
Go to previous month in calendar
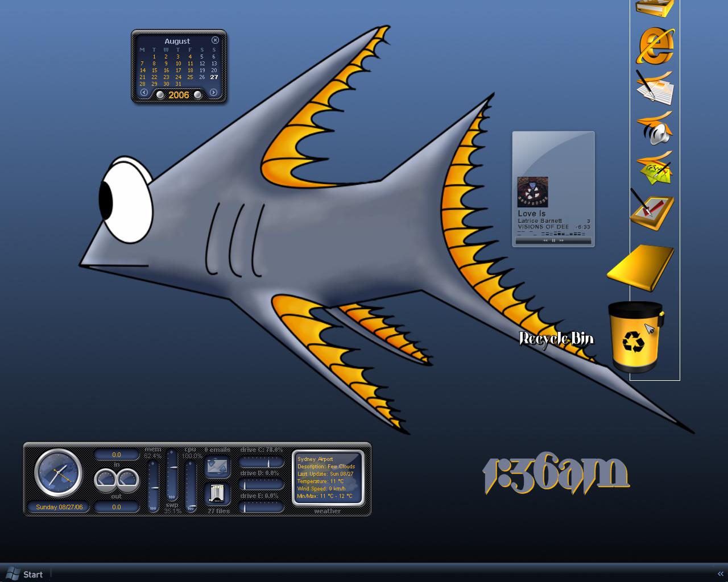tap(144, 93)
